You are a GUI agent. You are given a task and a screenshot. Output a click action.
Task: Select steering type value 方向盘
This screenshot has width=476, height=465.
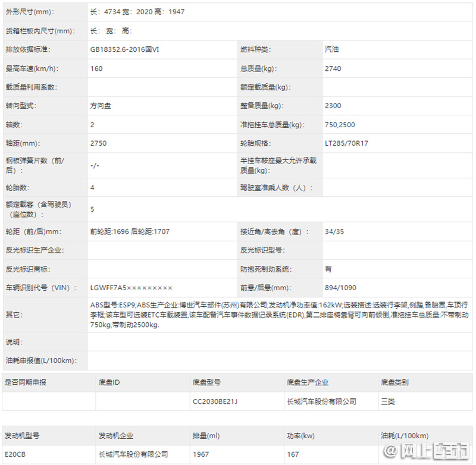pos(101,106)
